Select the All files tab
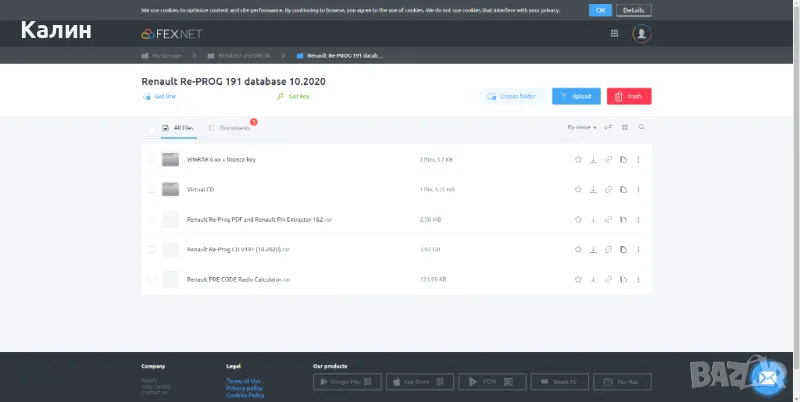800x402 pixels. tap(178, 128)
